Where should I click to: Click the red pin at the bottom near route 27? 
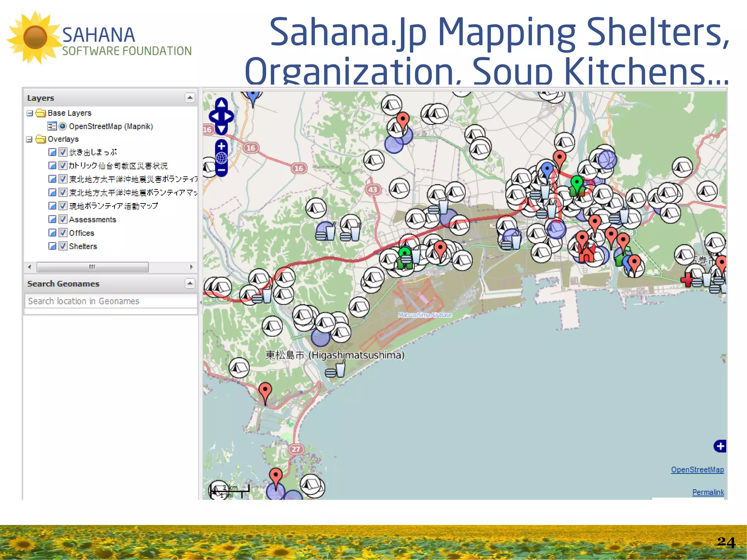click(x=276, y=479)
